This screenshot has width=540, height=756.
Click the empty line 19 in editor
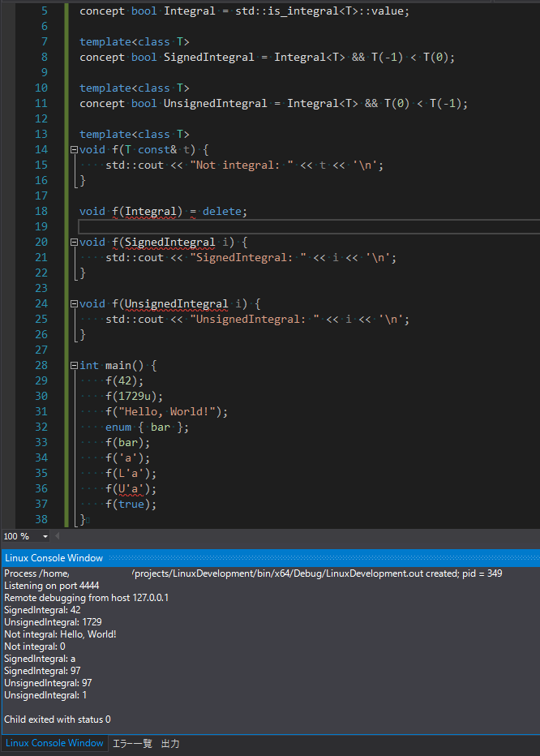coord(309,226)
